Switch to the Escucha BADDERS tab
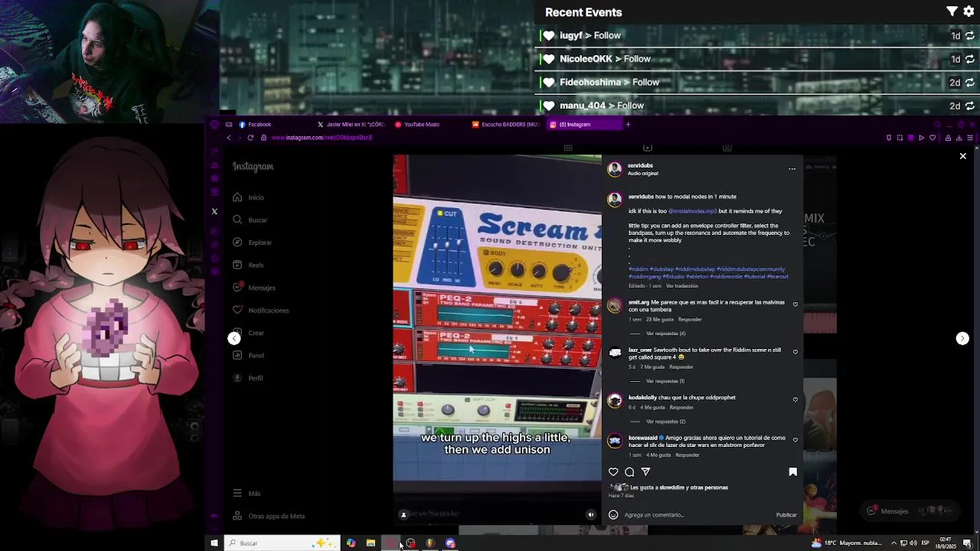The height and width of the screenshot is (551, 980). (x=505, y=125)
